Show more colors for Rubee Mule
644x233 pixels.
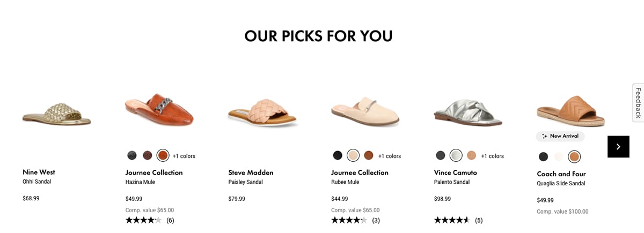[x=390, y=156]
